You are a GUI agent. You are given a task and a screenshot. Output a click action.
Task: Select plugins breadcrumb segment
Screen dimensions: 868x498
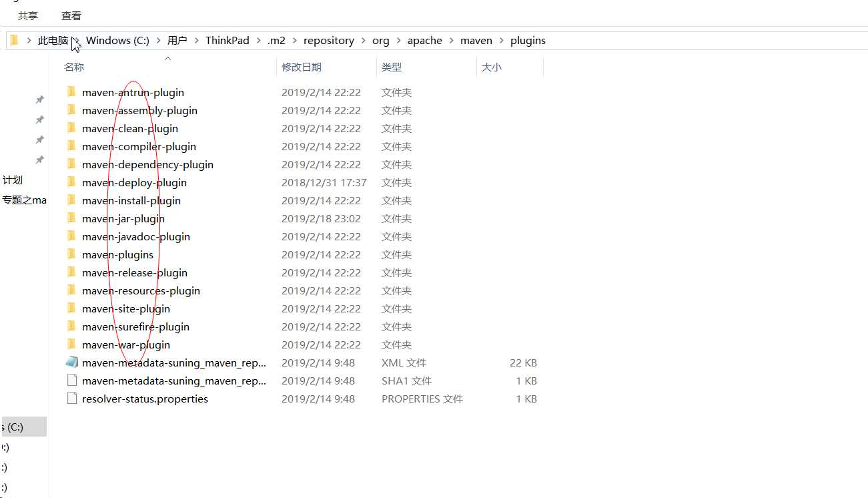click(x=528, y=41)
